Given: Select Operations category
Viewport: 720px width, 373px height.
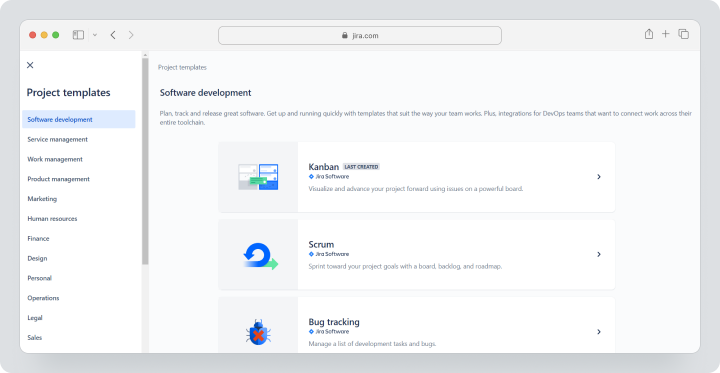Looking at the screenshot, I should coord(43,298).
